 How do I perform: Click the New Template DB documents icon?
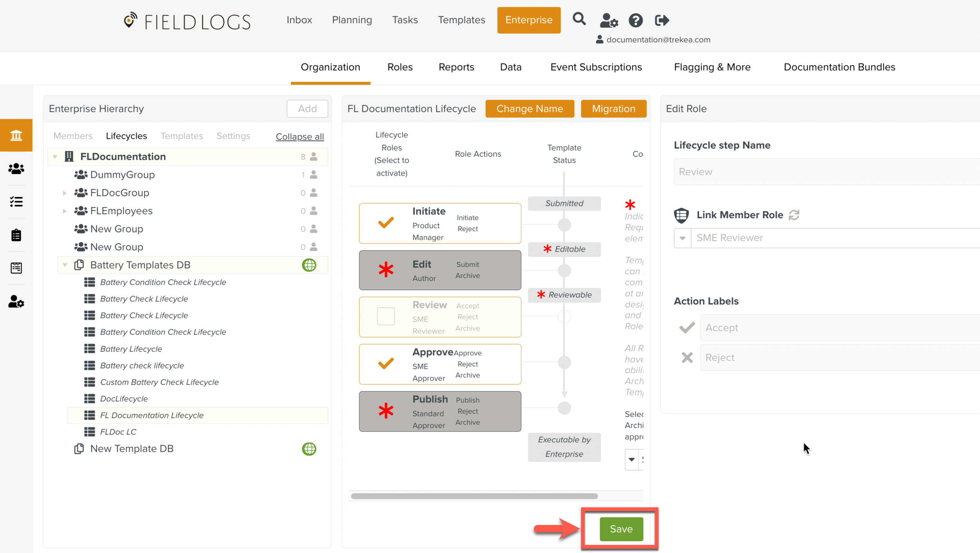[79, 449]
